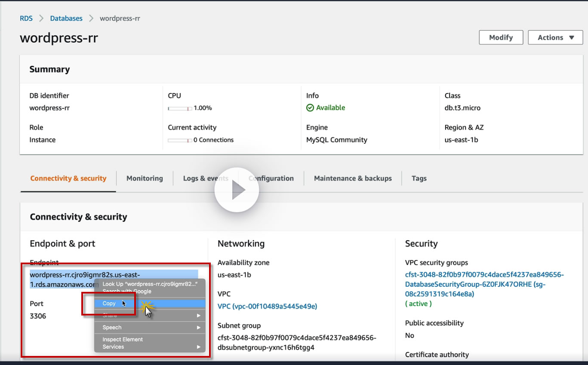Choose Inspect Element from context menu
This screenshot has width=588, height=365.
123,339
